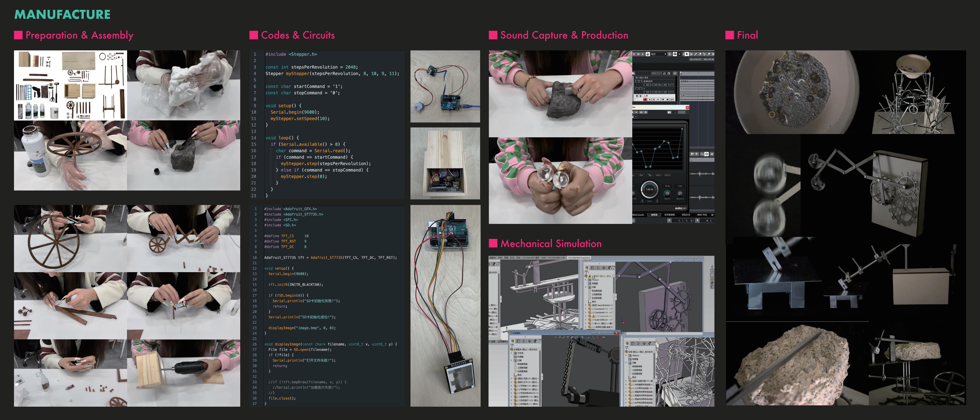Pick the Draw pencil tool in Cubase toolbar
This screenshot has height=420, width=980.
695,54
